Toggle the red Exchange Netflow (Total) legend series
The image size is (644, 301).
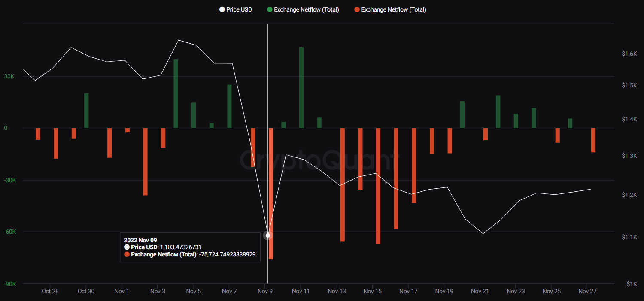[x=390, y=9]
